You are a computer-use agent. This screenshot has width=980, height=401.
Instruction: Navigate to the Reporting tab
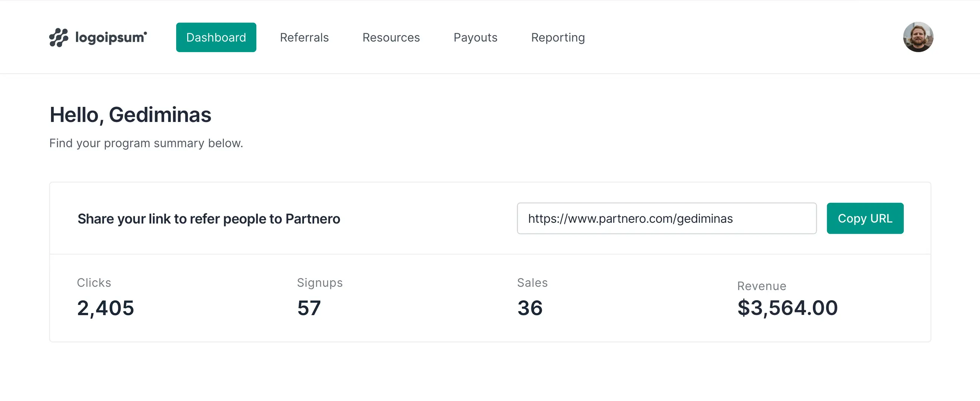coord(558,37)
